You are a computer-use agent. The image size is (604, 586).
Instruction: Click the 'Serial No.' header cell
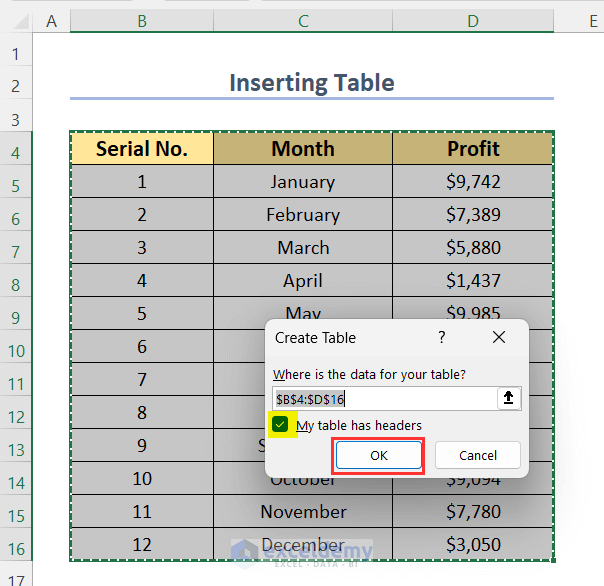click(x=142, y=149)
